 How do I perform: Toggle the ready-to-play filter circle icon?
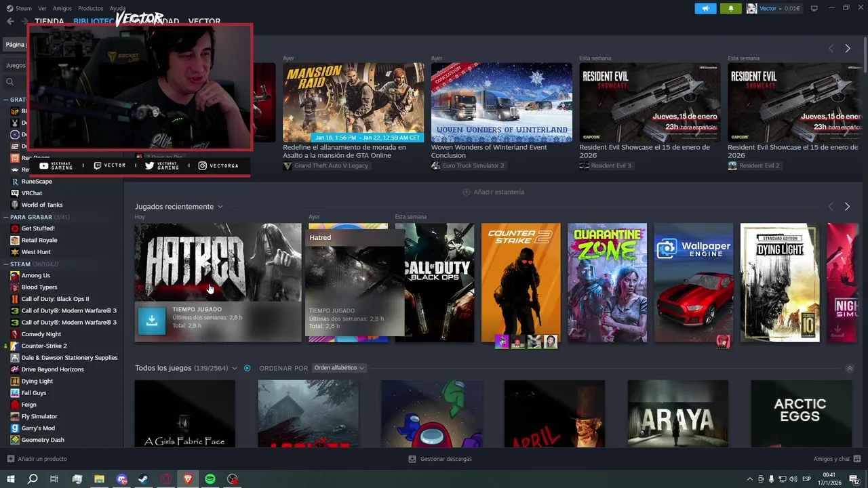[248, 368]
